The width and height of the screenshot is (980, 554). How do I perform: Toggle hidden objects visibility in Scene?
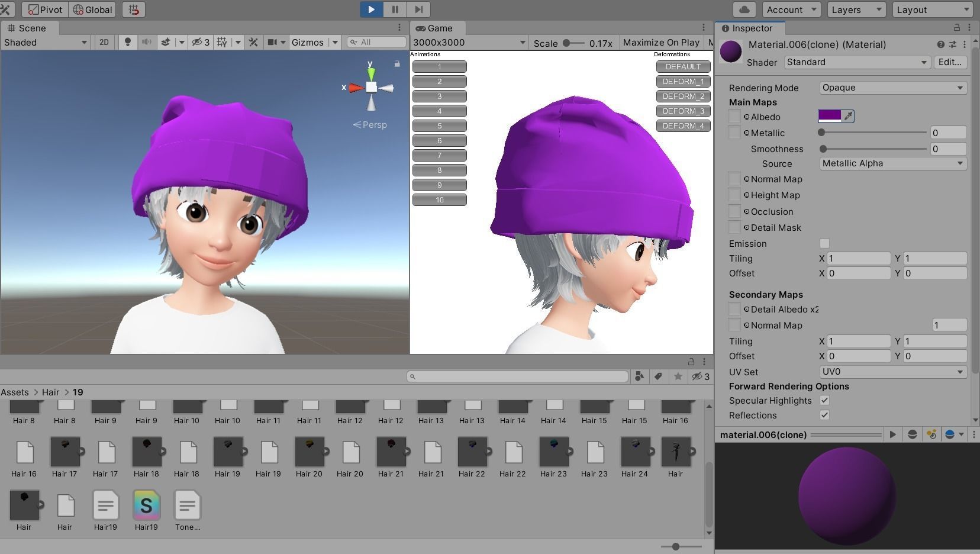pyautogui.click(x=201, y=42)
